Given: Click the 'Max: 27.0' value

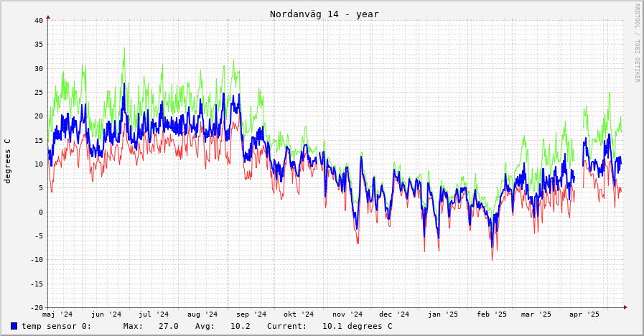Looking at the screenshot, I should tap(151, 326).
